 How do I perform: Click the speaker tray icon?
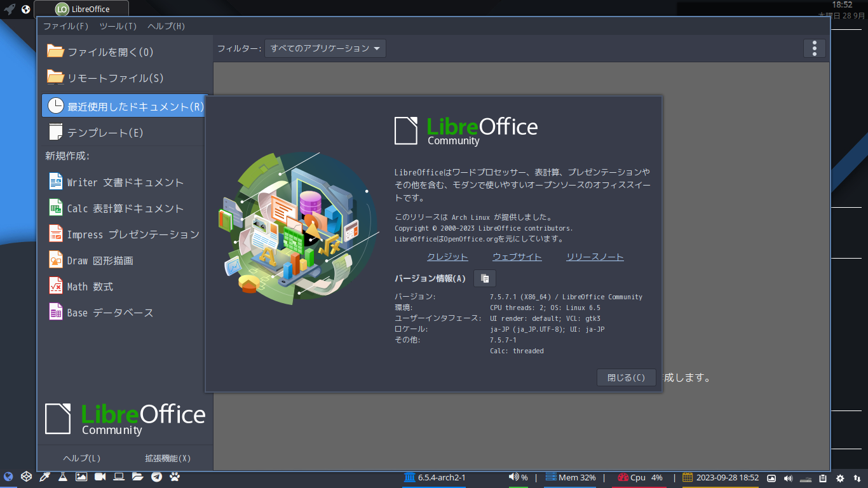point(789,478)
